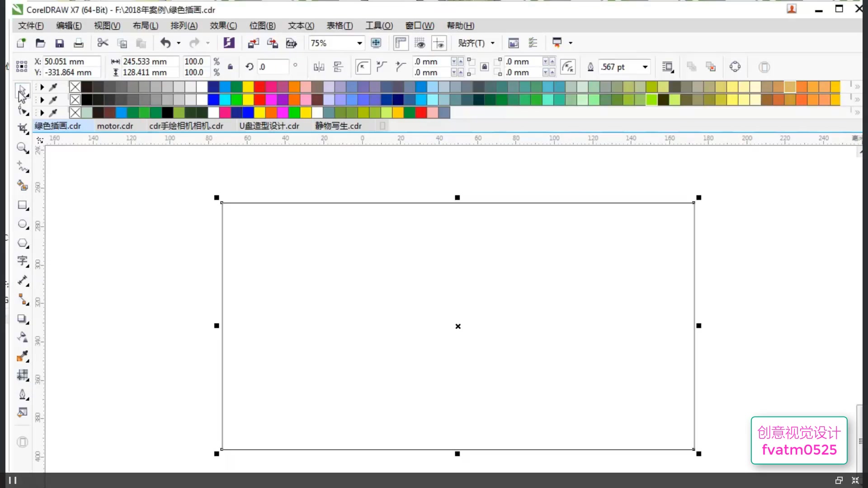Switch to the motor.cdr document tab
The height and width of the screenshot is (488, 868).
coord(115,126)
